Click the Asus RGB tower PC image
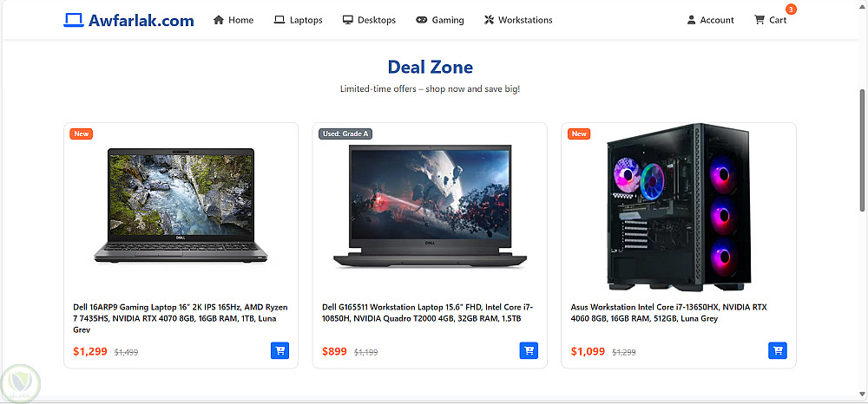Viewport: 868px width, 404px height. 679,207
